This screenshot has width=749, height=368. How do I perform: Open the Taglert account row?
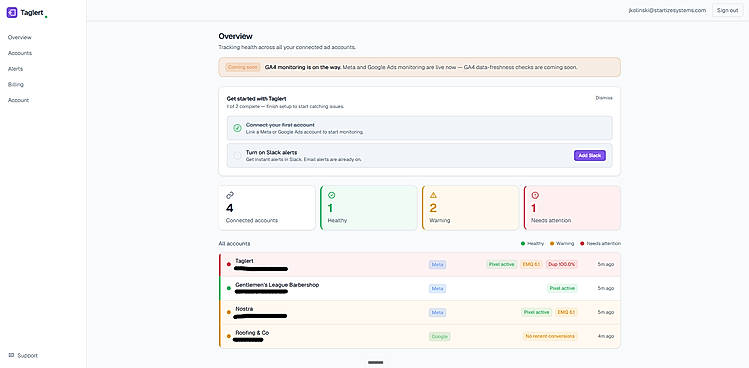pos(419,264)
